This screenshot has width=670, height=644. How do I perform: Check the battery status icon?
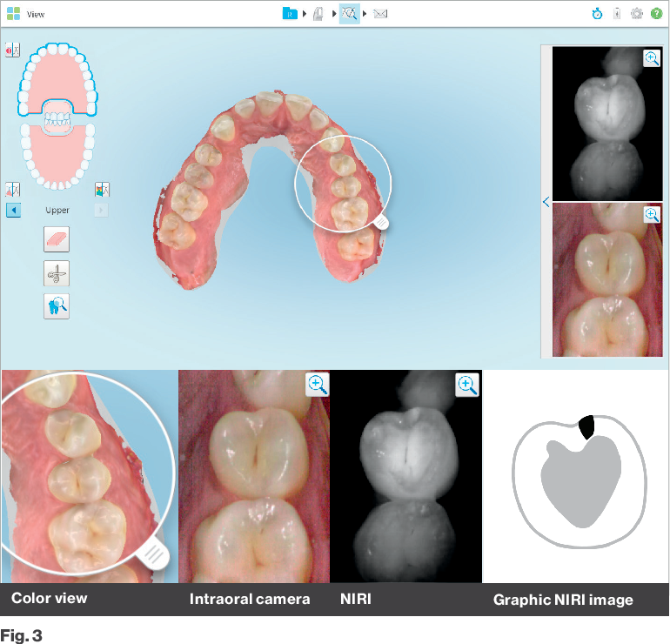click(617, 14)
